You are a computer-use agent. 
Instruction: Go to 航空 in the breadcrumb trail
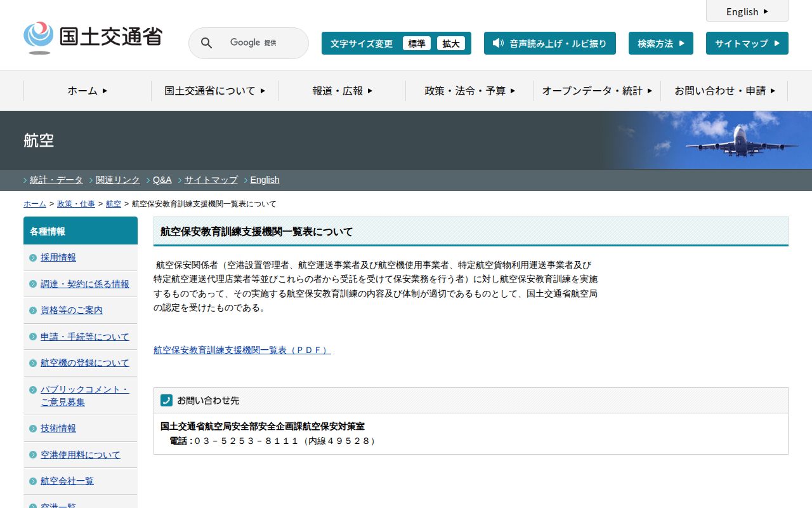click(x=114, y=204)
